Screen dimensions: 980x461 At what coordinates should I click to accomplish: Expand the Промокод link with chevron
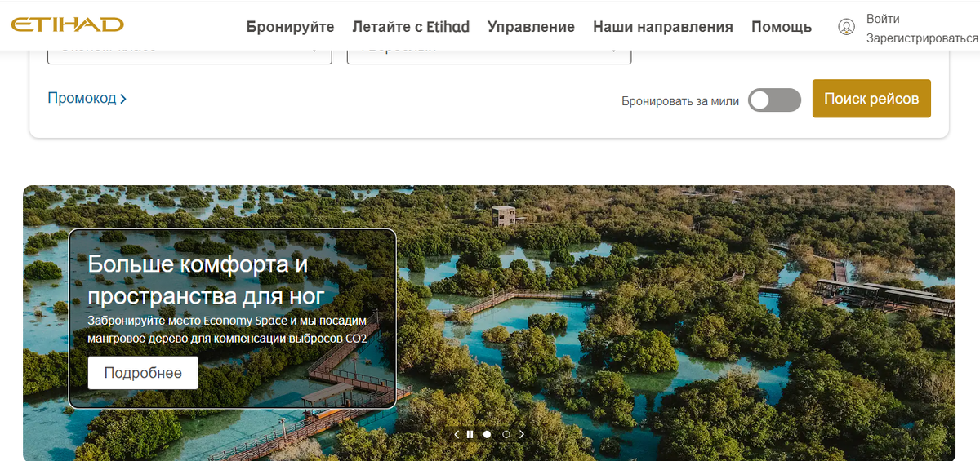pyautogui.click(x=87, y=98)
